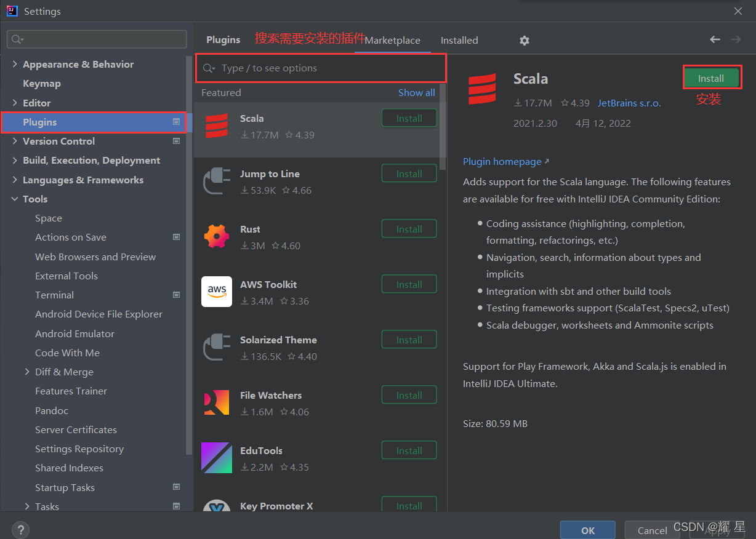Viewport: 756px width, 539px height.
Task: Open External Tools settings
Action: coord(66,276)
